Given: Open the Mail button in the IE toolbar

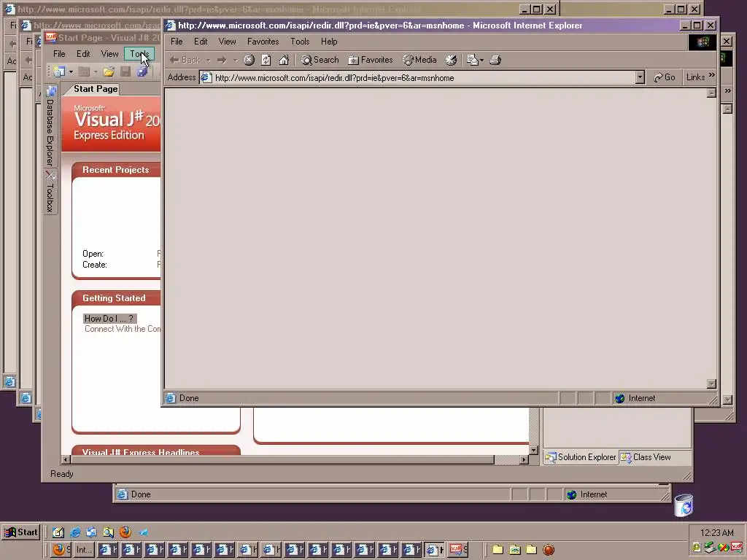Looking at the screenshot, I should coord(474,60).
